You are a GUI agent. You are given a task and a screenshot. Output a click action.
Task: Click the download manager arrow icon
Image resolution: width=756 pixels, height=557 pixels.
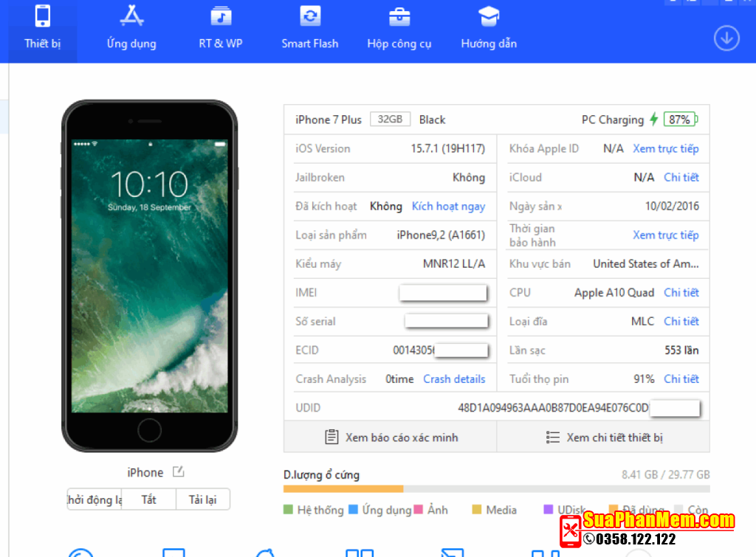point(726,38)
